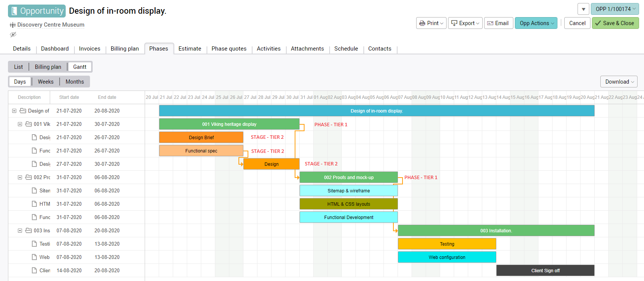Image resolution: width=644 pixels, height=281 pixels.
Task: Switch to the Schedule tab
Action: [346, 49]
